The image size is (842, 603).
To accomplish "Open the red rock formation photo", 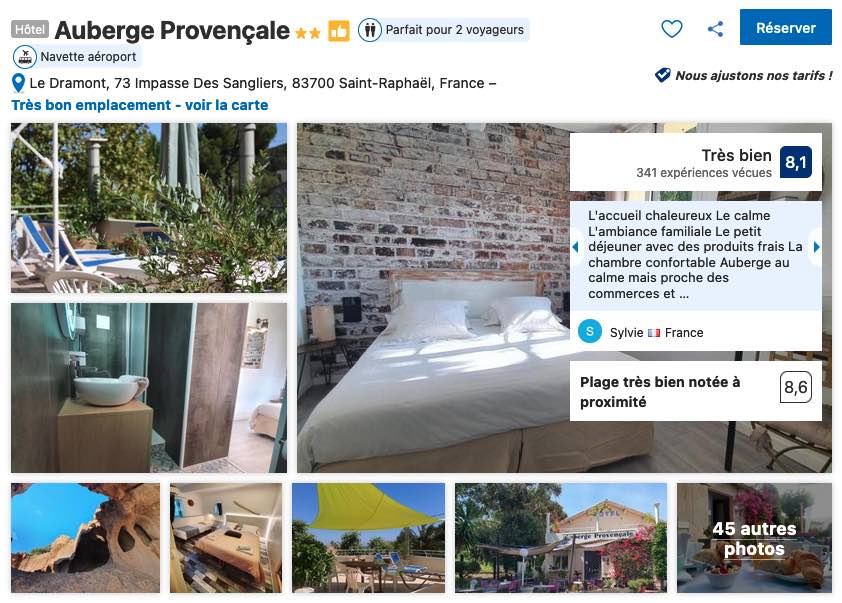I will click(85, 537).
